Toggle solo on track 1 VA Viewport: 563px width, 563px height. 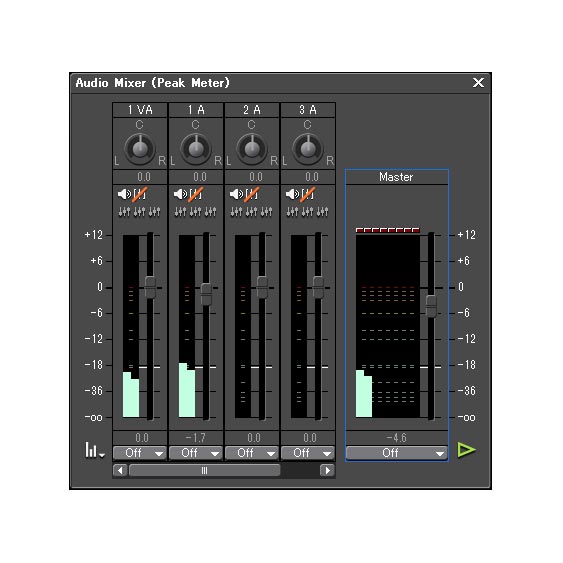tap(140, 194)
